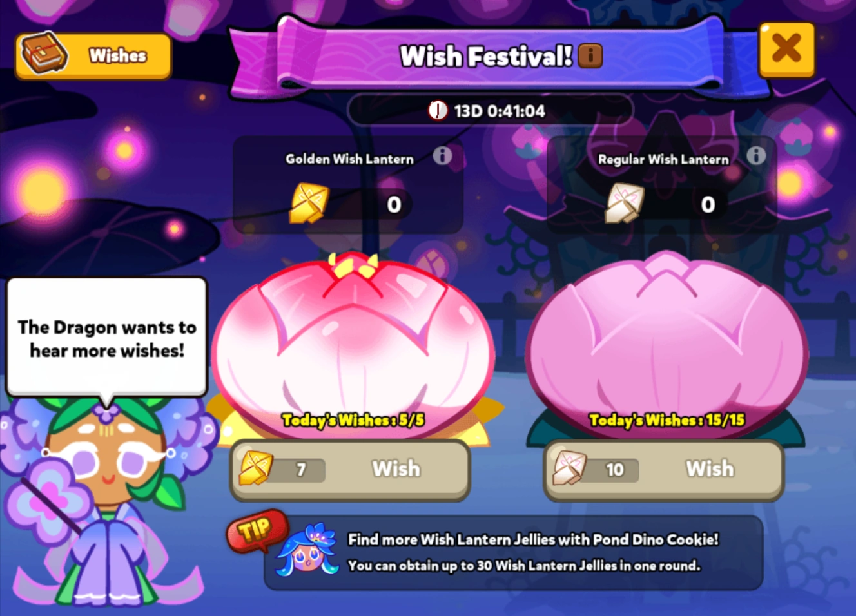Viewport: 856px width, 616px height.
Task: Click the Golden Wish Lantern count
Action: (394, 205)
